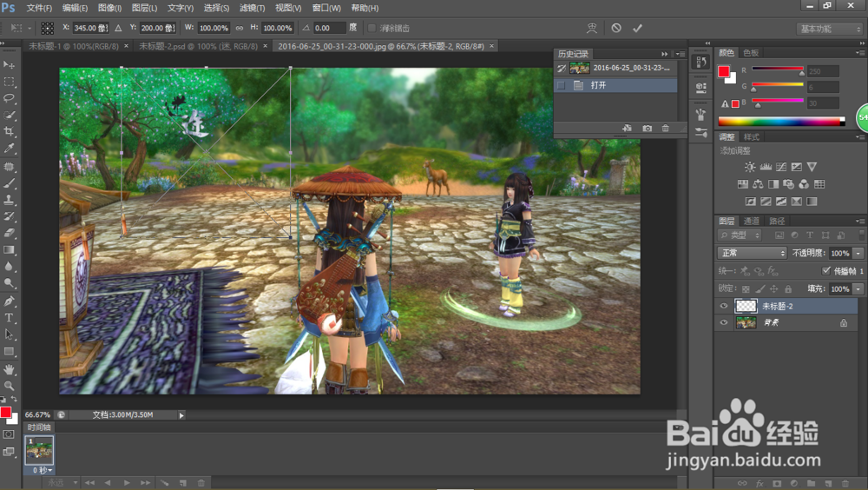Open the frame delay 0 秒 dropdown
Screen dimensions: 868x490
point(42,470)
